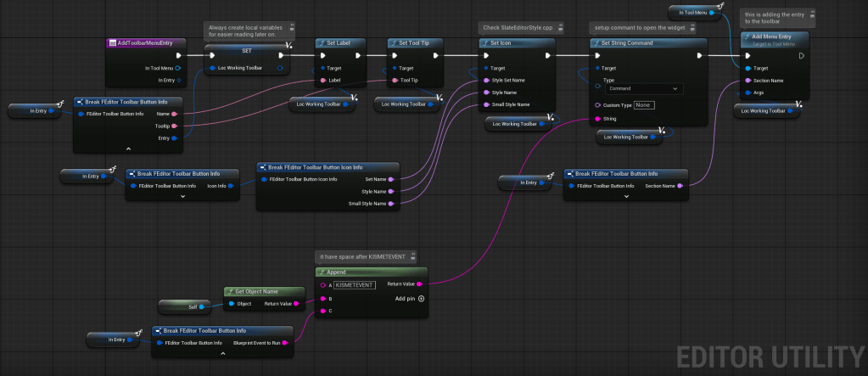Toggle bubble visibility on 'it have space after' comment

click(412, 257)
